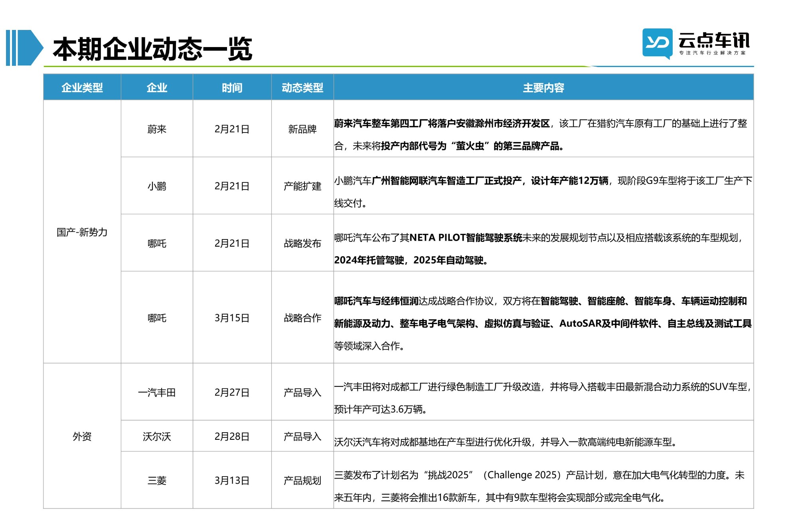Click the 3月15日 date cell
This screenshot has height=532, width=798.
232,318
